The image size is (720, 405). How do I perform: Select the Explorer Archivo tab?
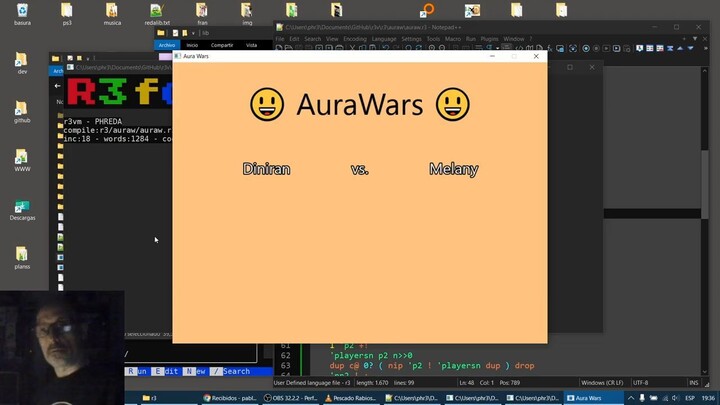click(x=167, y=45)
